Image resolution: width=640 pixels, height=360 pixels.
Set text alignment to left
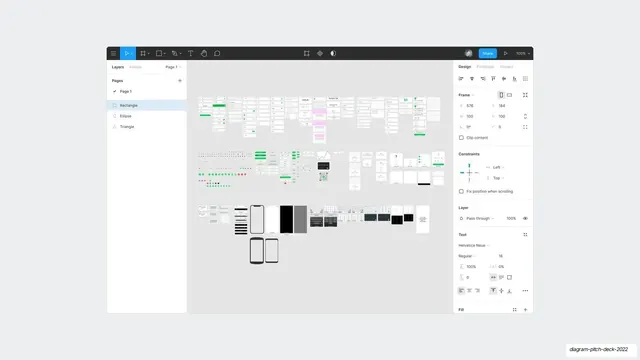(461, 291)
